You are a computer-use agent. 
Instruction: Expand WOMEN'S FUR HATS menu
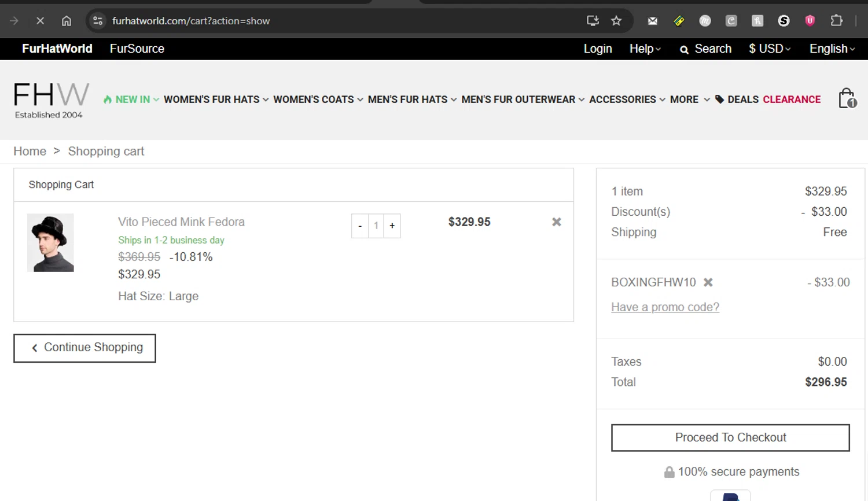click(216, 100)
